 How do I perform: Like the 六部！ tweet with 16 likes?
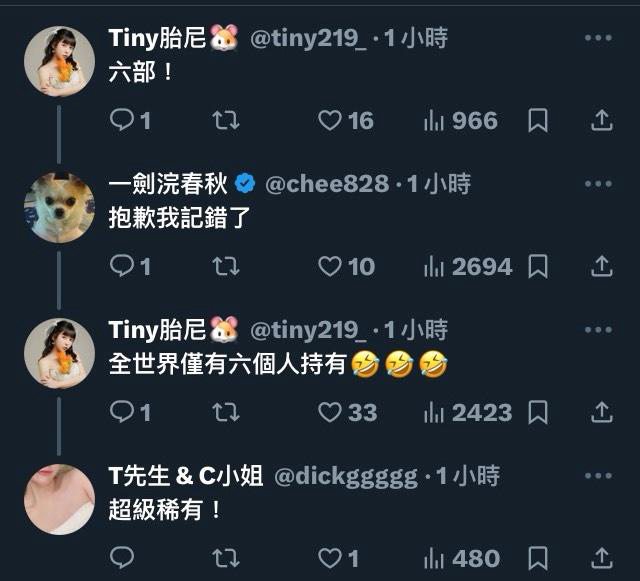click(346, 120)
